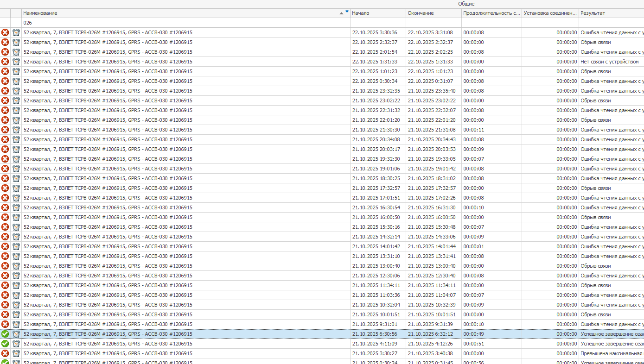644x364 pixels.
Task: Click the Общие band header
Action: click(466, 4)
